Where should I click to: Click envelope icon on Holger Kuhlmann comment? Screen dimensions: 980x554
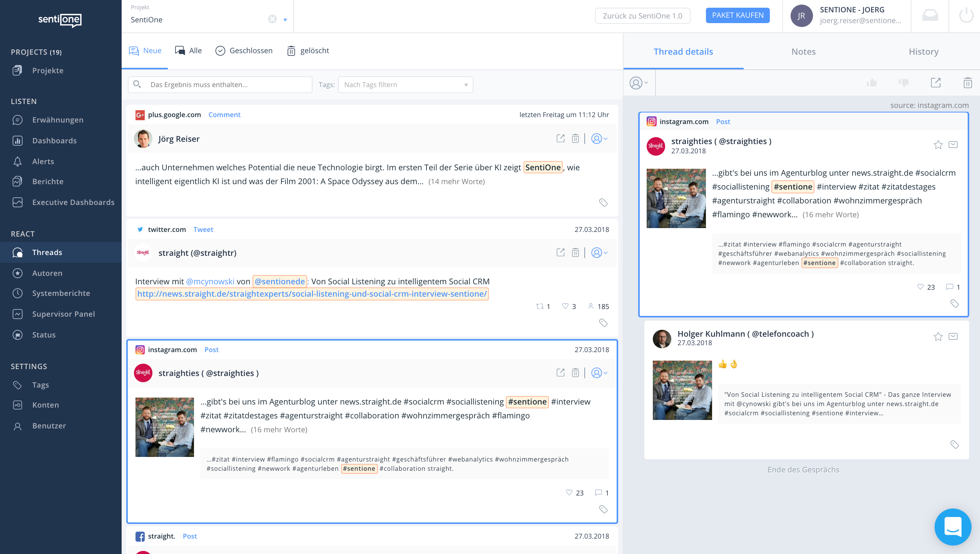[x=953, y=337]
